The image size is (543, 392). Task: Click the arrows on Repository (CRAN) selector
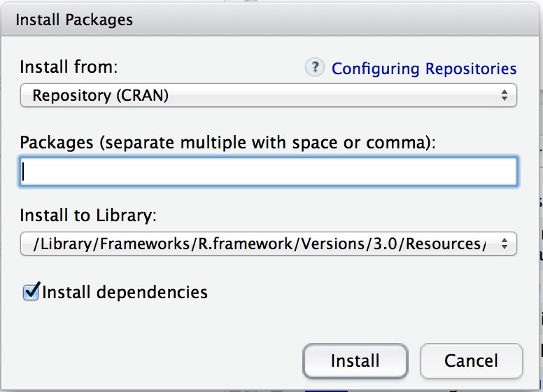coord(504,95)
